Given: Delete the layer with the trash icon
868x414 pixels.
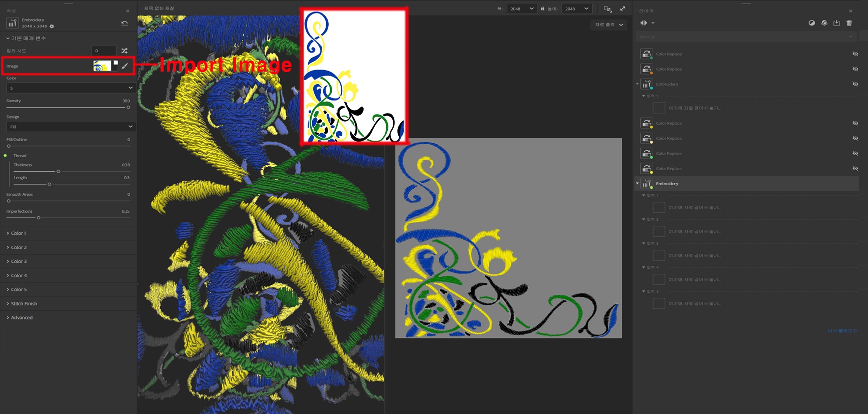Looking at the screenshot, I should click(x=849, y=23).
